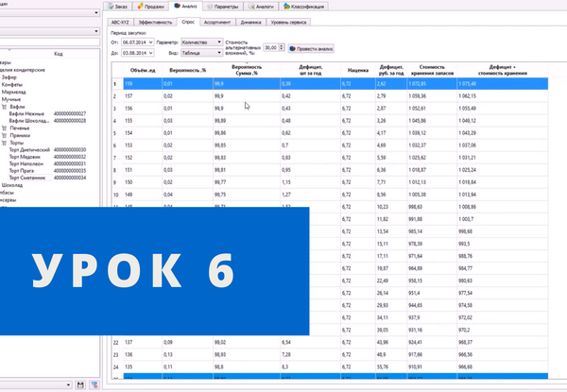567x392 pixels.
Task: Click the search field above the Код column
Action: point(49,43)
